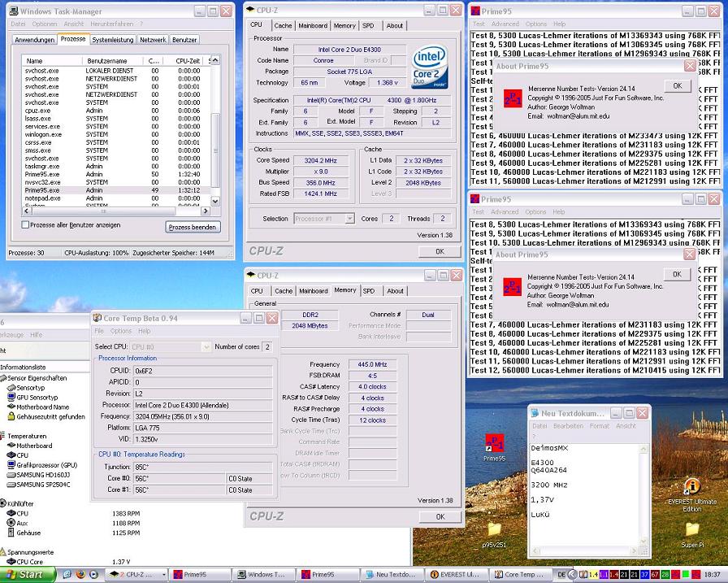Viewport: 728px width, 583px height.
Task: Click the Start button
Action: (x=27, y=575)
